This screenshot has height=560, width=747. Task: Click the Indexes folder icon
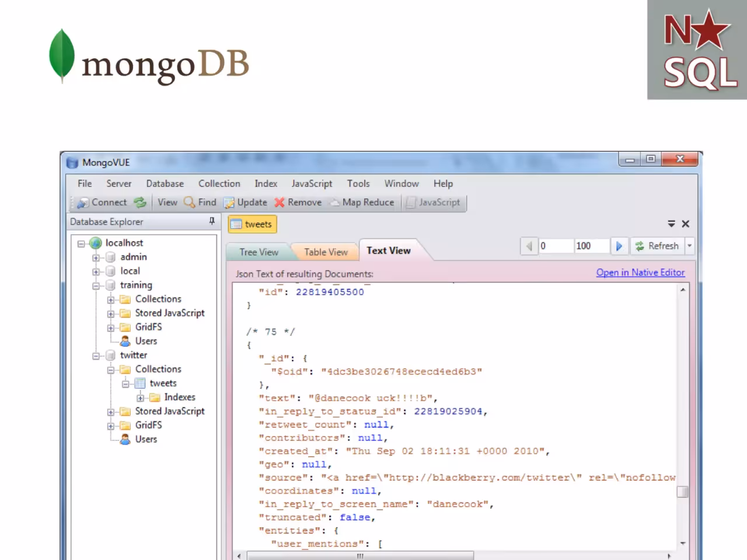[155, 397]
